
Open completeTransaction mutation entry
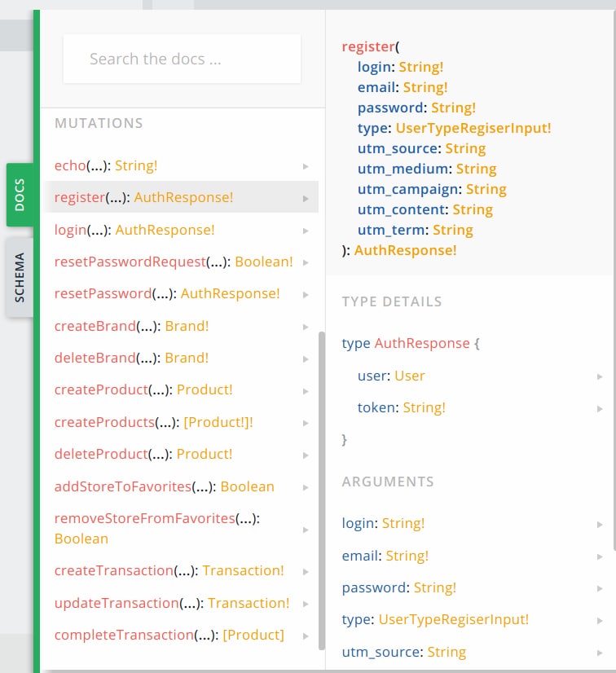pyautogui.click(x=169, y=635)
